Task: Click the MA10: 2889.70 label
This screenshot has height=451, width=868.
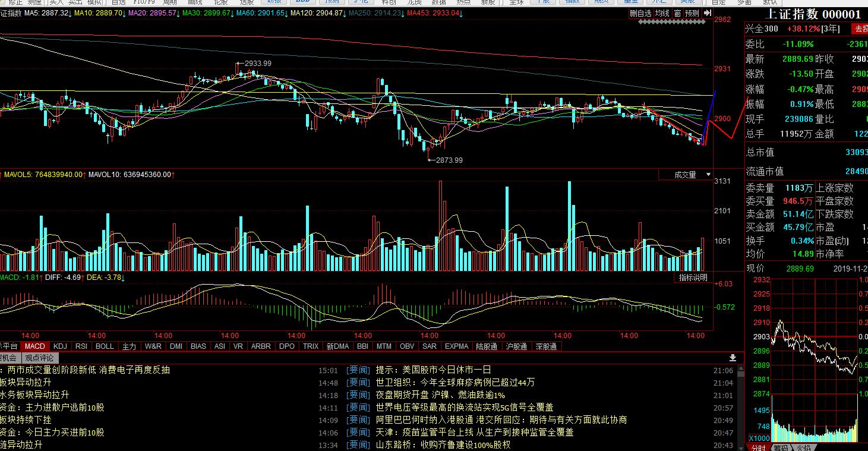Action: coord(99,12)
